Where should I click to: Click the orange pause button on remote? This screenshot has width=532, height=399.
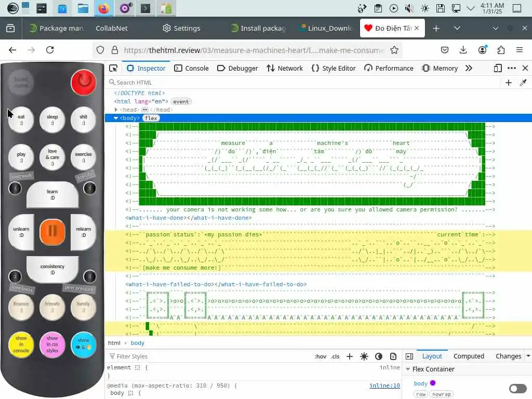click(52, 232)
